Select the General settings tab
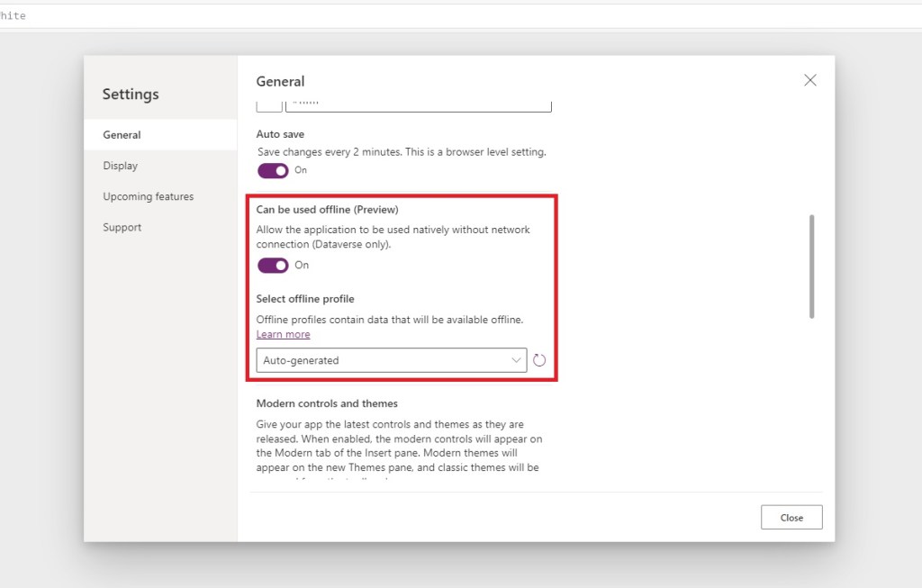922x588 pixels. pyautogui.click(x=122, y=135)
